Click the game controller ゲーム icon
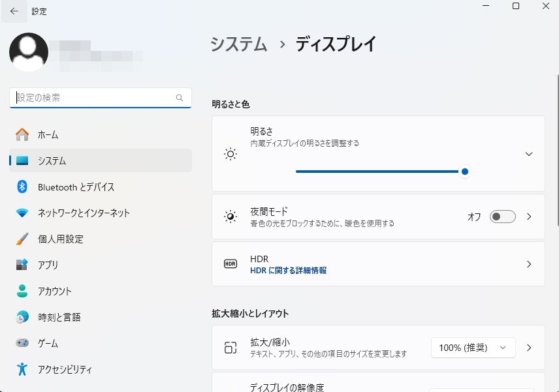The image size is (559, 392). click(22, 343)
